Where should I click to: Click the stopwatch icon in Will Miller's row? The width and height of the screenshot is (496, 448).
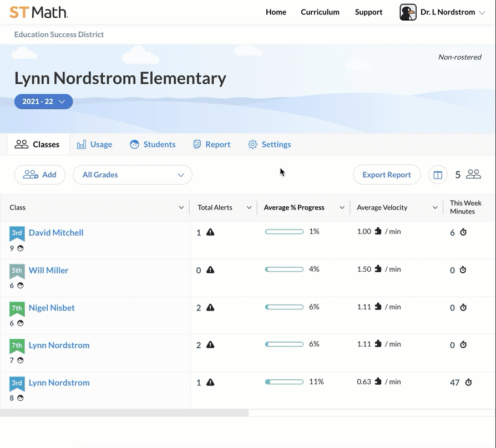pyautogui.click(x=463, y=269)
